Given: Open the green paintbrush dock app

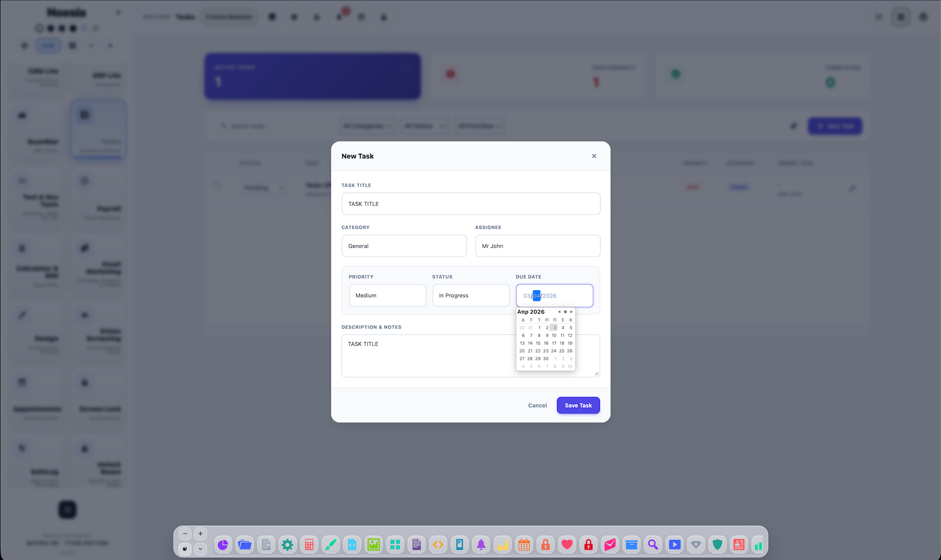Looking at the screenshot, I should (330, 545).
